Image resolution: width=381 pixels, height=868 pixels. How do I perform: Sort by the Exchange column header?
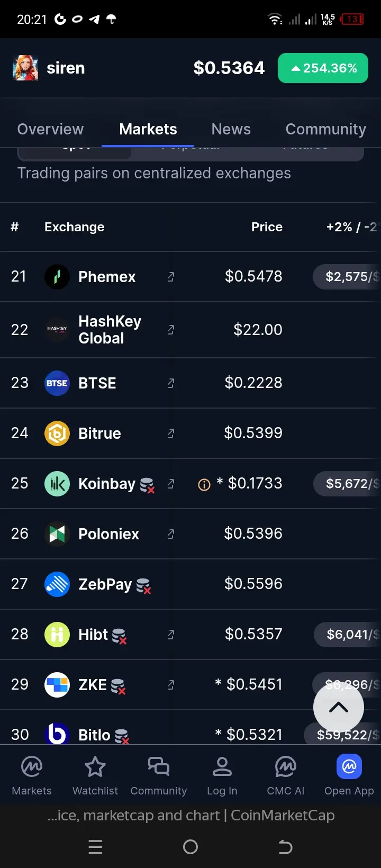click(x=74, y=227)
